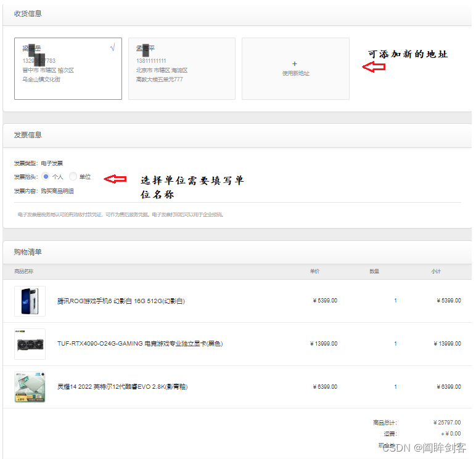Open the ROG gaming phone thumbnail
476x459 pixels.
30,301
